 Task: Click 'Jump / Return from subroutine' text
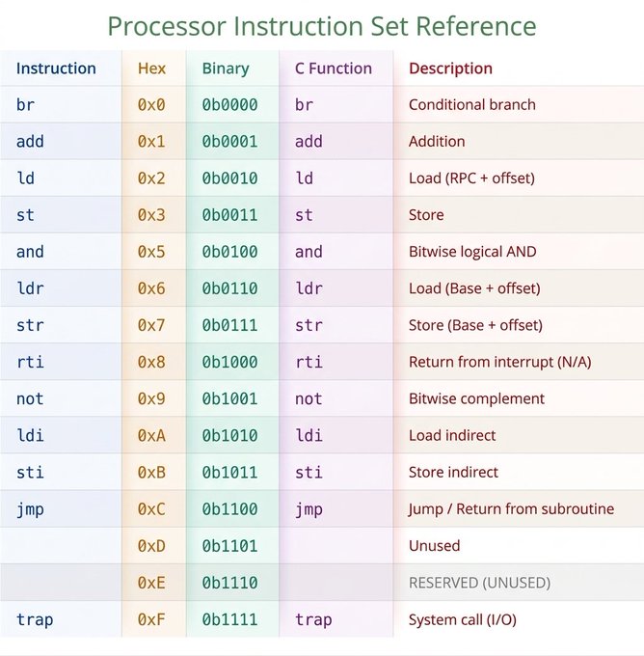coord(511,509)
